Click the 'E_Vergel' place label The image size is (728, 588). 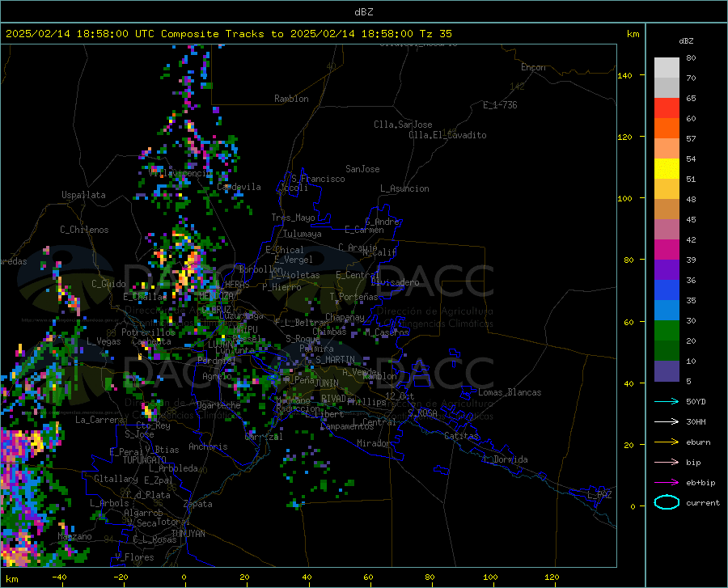(x=294, y=260)
